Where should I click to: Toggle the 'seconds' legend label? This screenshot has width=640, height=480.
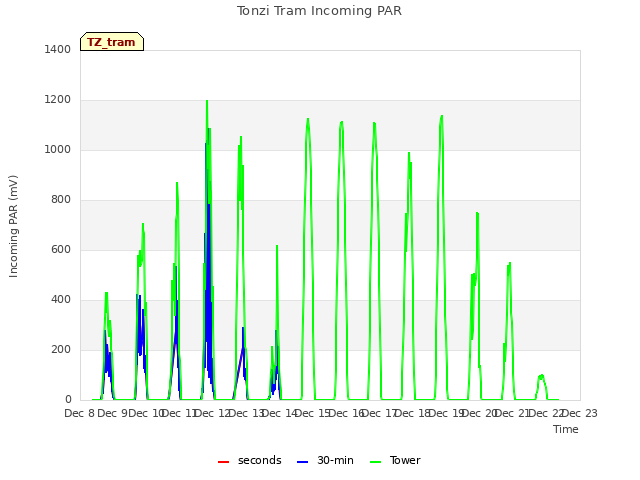point(260,460)
